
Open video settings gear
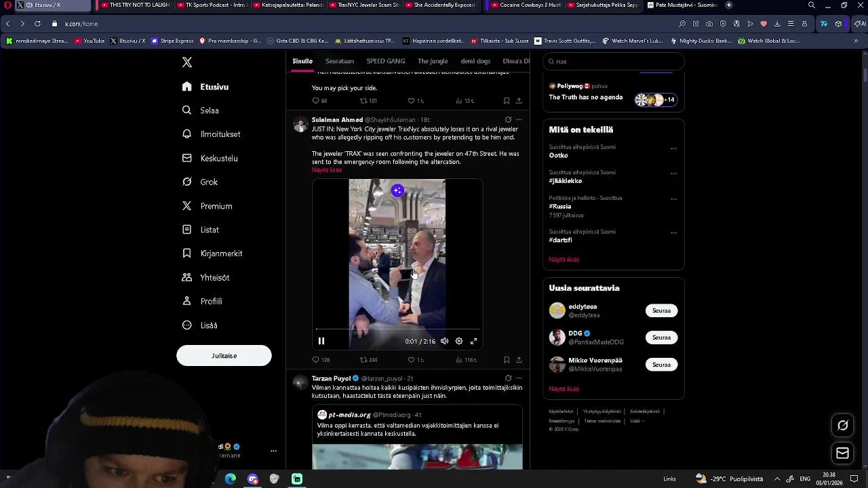(x=459, y=341)
